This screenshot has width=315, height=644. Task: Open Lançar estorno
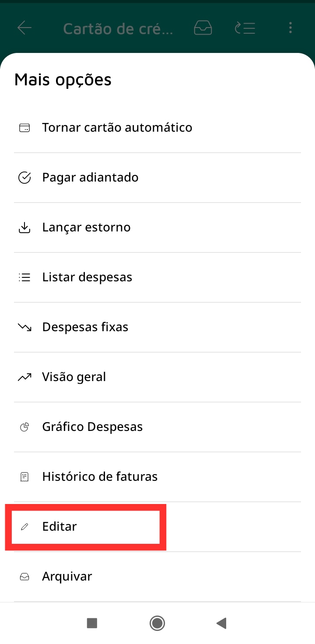(x=157, y=227)
